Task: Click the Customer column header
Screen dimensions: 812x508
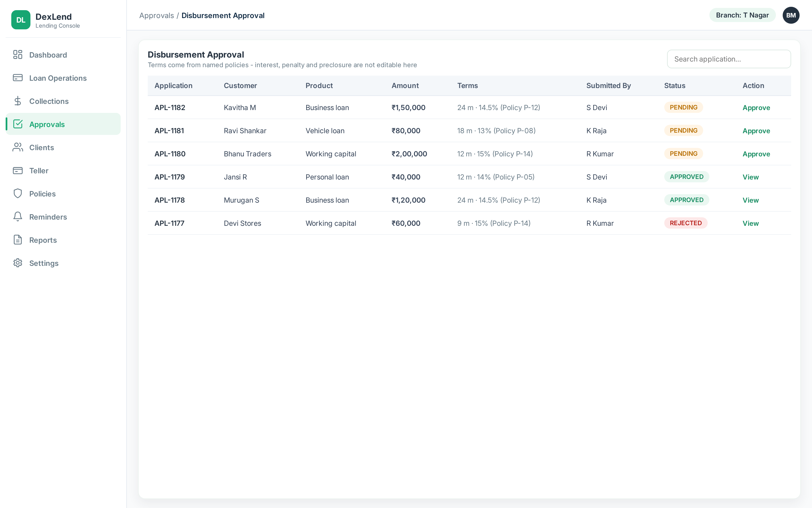Action: tap(240, 86)
